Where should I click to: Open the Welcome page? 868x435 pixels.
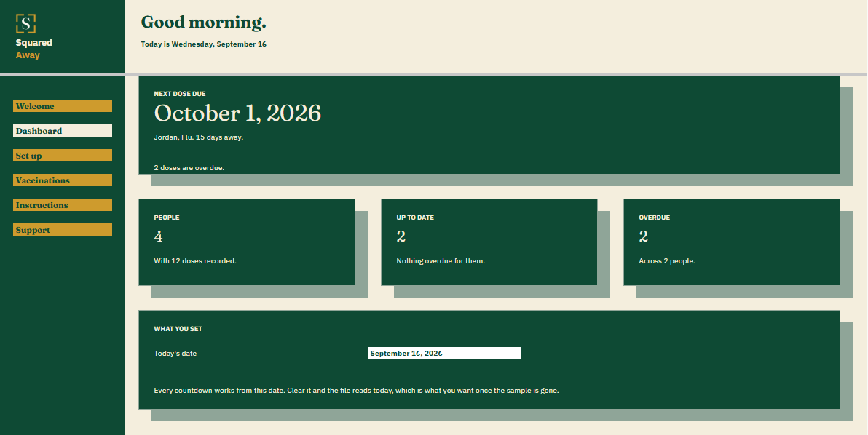click(63, 106)
